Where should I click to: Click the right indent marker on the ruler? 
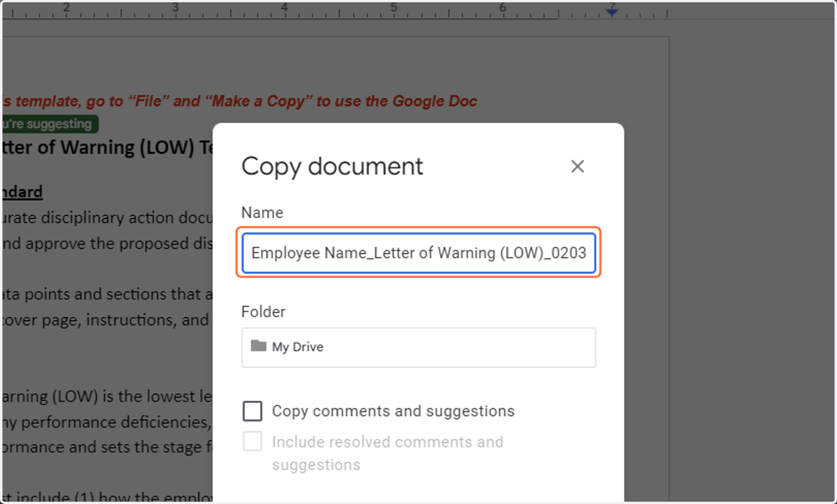click(x=612, y=11)
